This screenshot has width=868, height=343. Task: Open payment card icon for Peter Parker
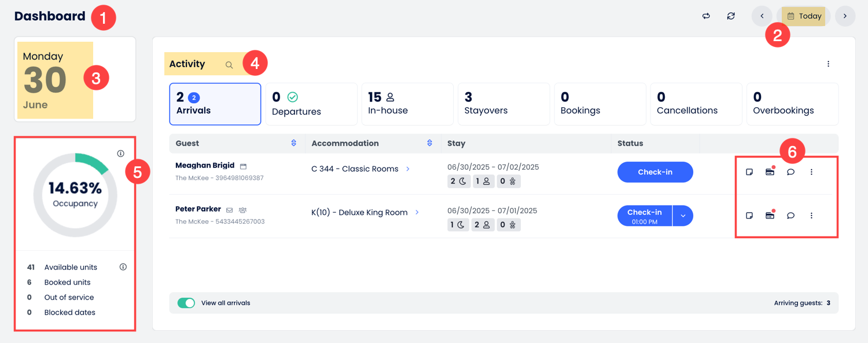(770, 216)
